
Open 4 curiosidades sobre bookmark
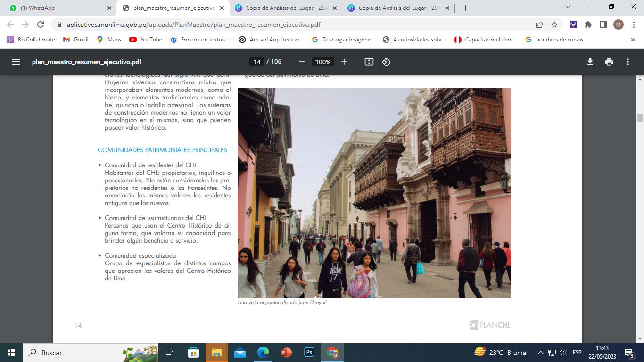(x=414, y=40)
